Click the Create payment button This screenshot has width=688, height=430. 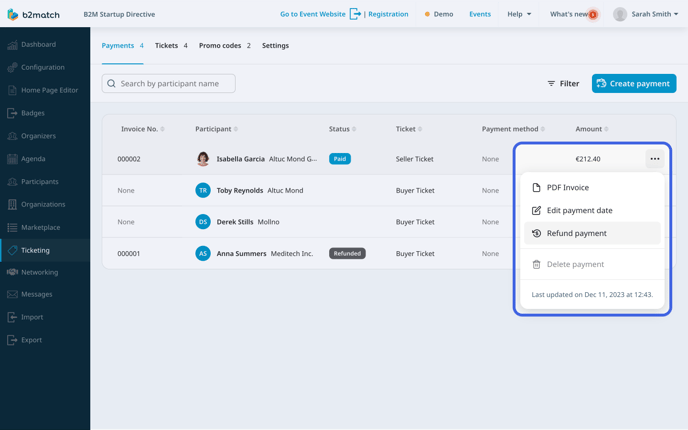click(x=634, y=84)
